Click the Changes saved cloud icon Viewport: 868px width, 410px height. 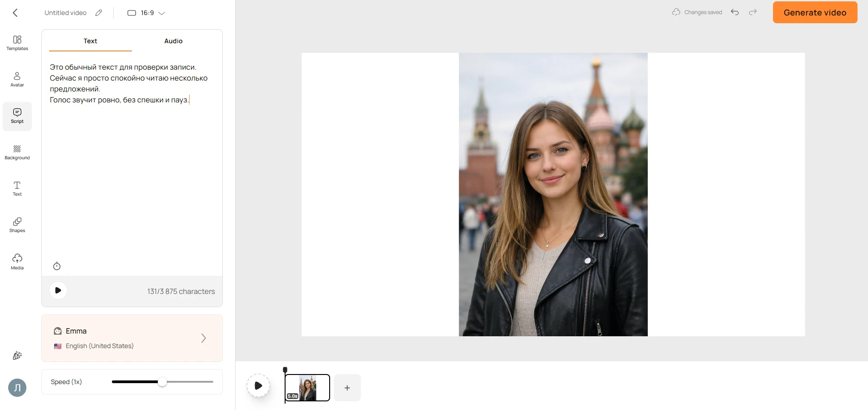click(x=676, y=12)
